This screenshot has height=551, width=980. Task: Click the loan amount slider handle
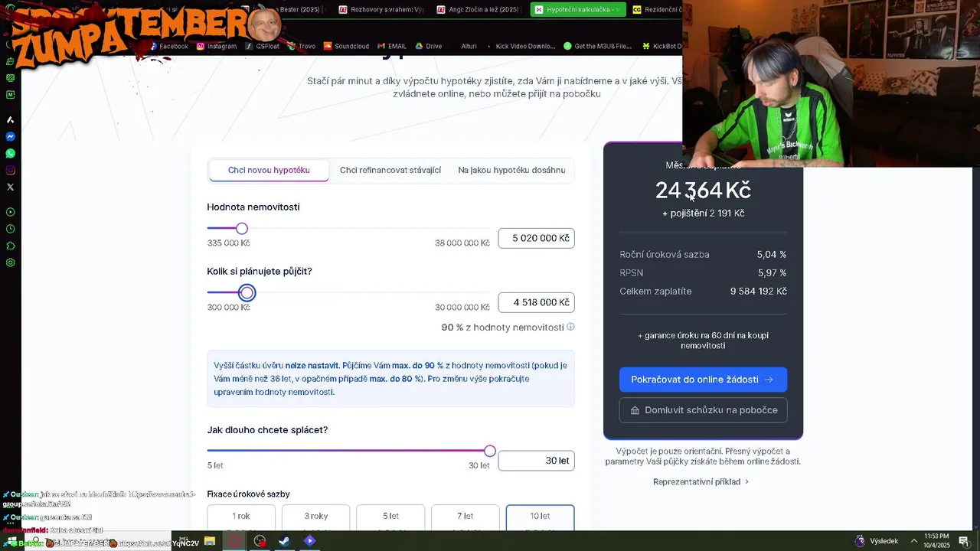[247, 293]
